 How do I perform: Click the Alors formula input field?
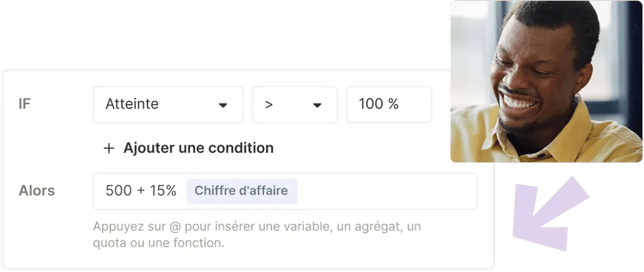point(285,191)
